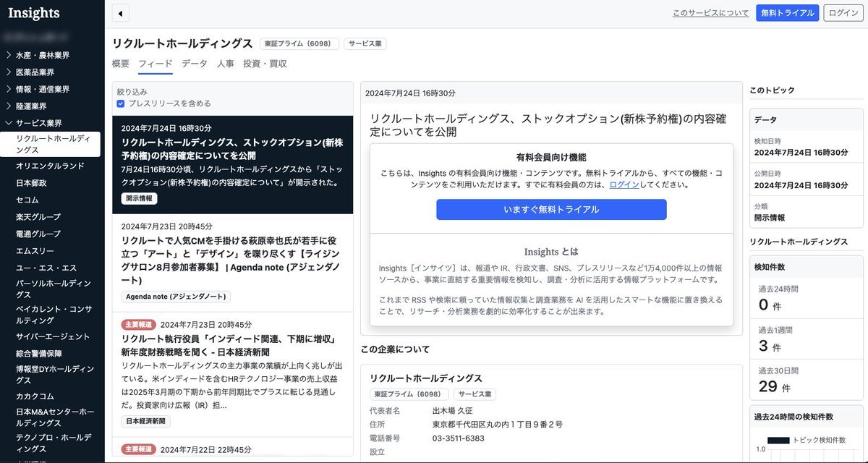Open 日本M&Aセンターホールディングス in the sidebar
Screen dimensions: 868x463
pos(55,417)
